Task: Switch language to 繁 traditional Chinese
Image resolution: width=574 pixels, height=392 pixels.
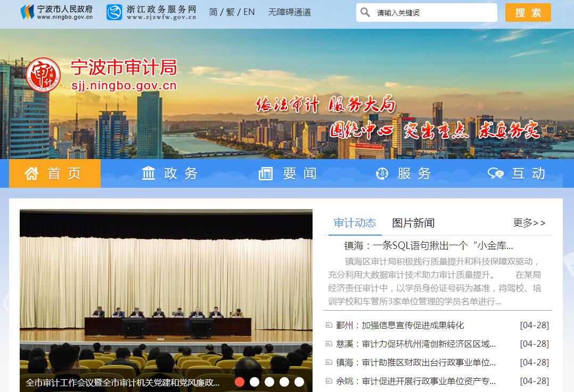Action: 230,12
